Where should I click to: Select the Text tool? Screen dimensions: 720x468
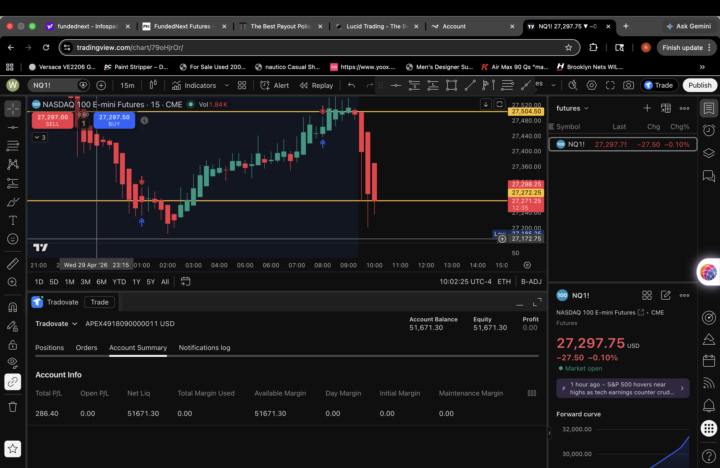click(12, 220)
